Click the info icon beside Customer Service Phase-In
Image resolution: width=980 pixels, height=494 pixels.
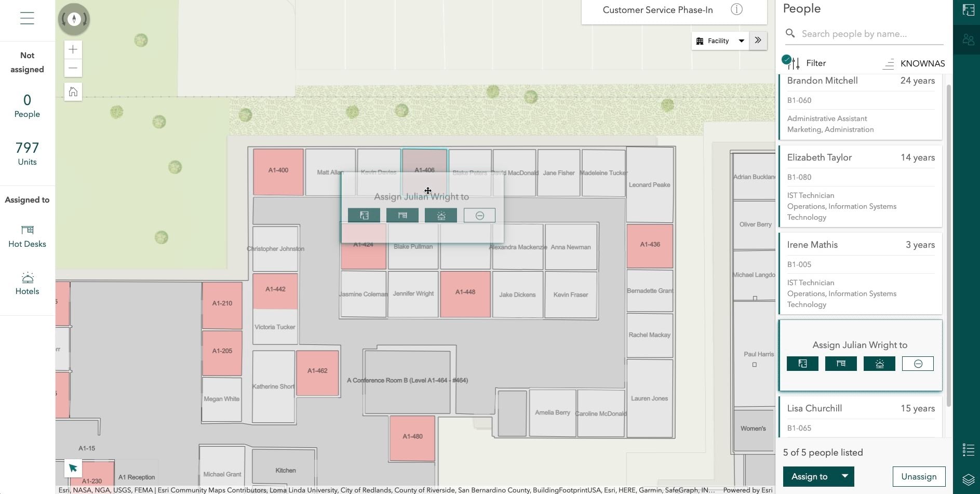[x=736, y=9]
